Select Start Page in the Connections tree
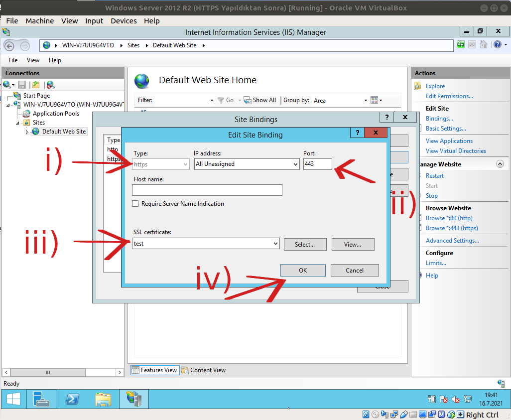Viewport: 511px width, 420px height. [36, 96]
